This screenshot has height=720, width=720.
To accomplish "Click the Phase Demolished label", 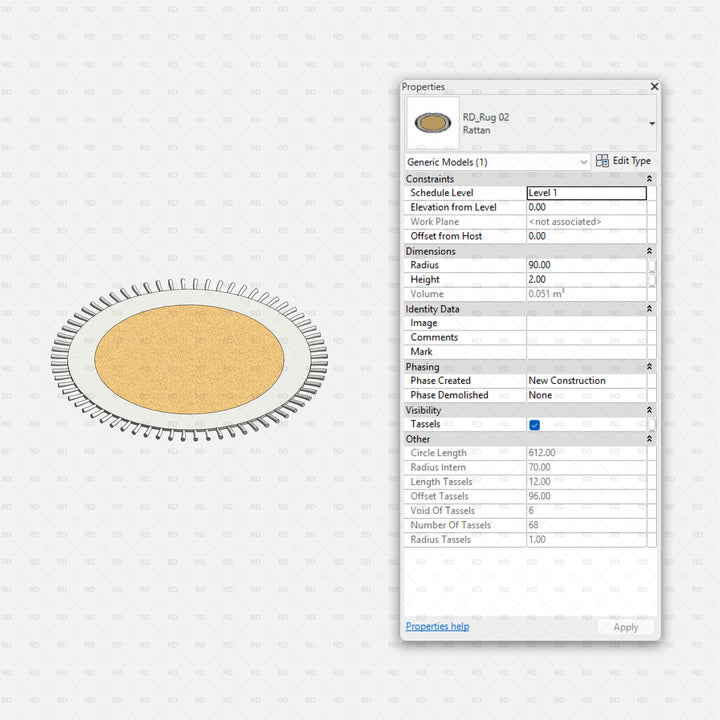I will [x=449, y=395].
